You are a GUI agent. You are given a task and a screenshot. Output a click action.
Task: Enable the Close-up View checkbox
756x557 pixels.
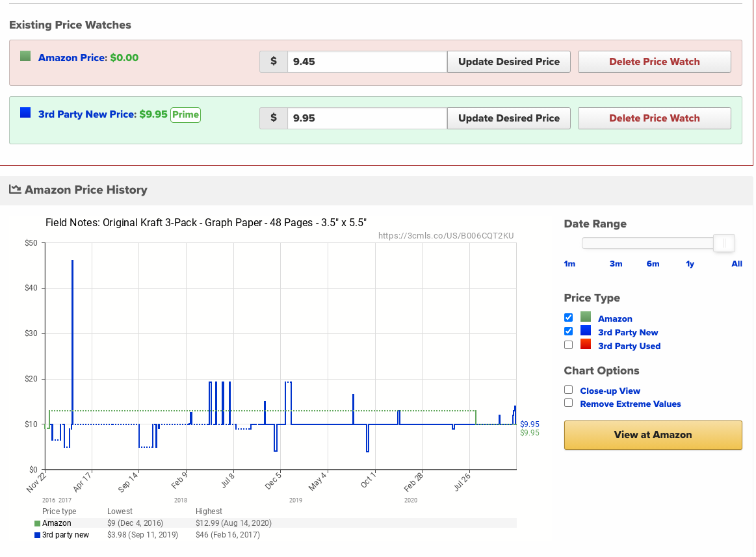tap(568, 390)
